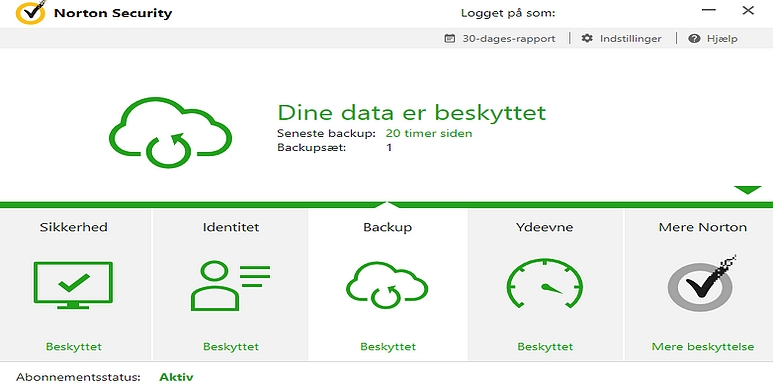
Task: Click the Mere Norton checkmark icon
Action: click(x=702, y=284)
